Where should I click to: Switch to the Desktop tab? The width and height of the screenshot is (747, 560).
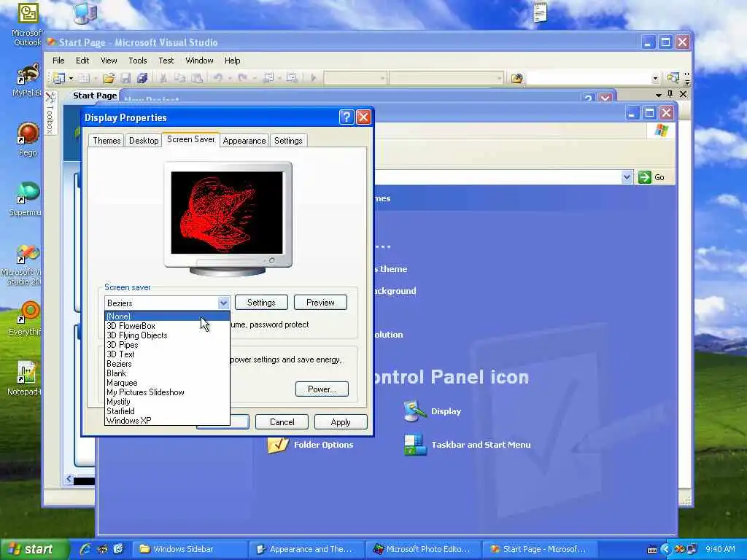point(144,141)
